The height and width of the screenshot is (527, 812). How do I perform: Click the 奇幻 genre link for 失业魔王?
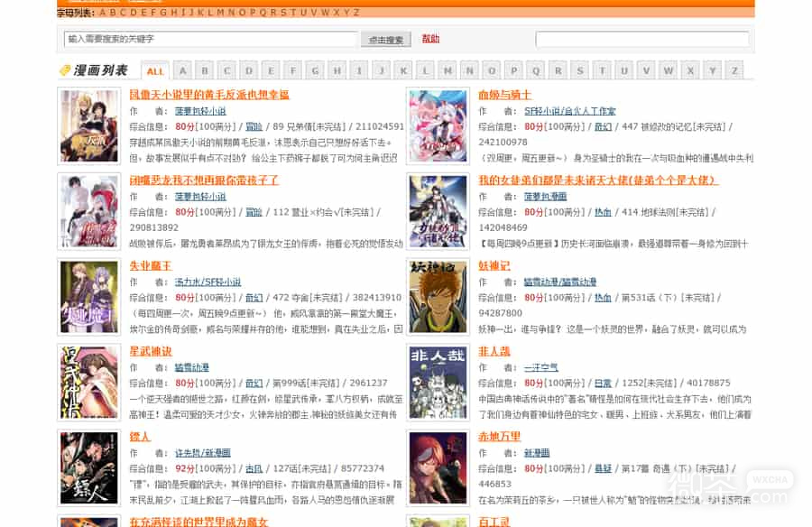point(254,298)
